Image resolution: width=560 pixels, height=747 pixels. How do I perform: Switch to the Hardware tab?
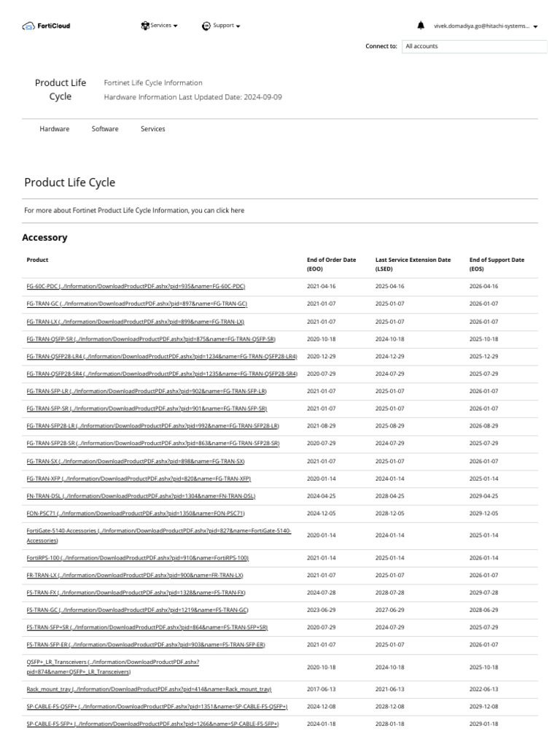(55, 129)
